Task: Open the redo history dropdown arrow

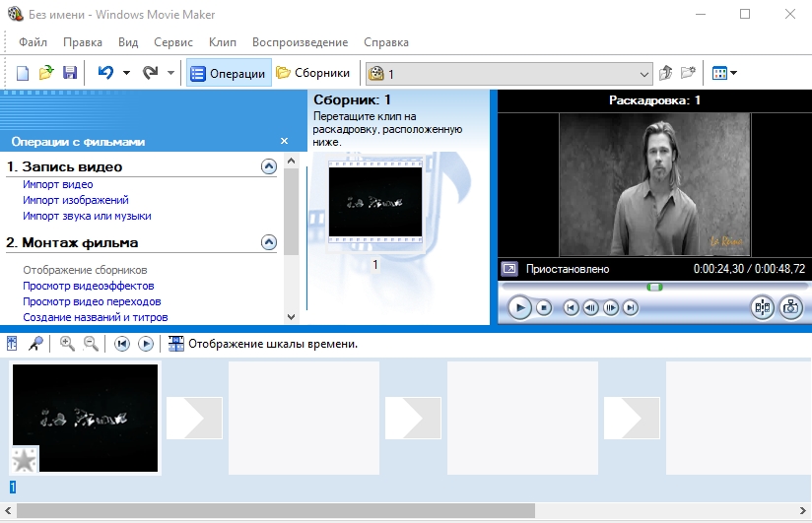Action: click(x=170, y=73)
